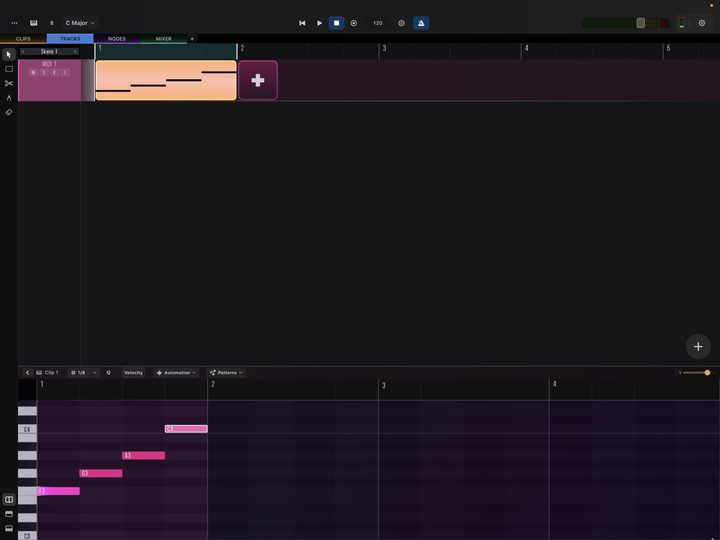This screenshot has height=540, width=720.
Task: Switch to the MIXER tab
Action: click(163, 39)
